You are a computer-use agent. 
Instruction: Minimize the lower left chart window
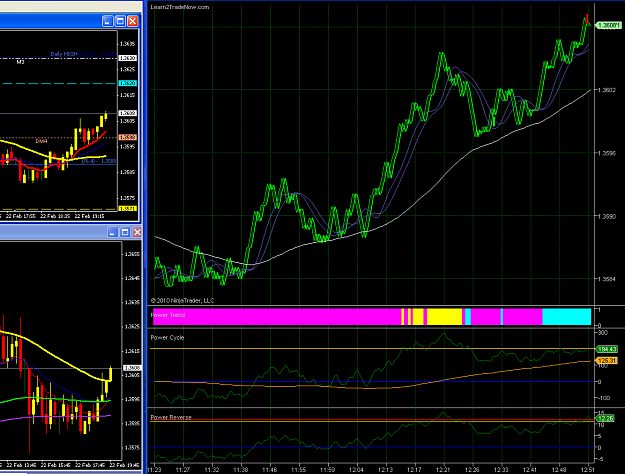coord(112,232)
